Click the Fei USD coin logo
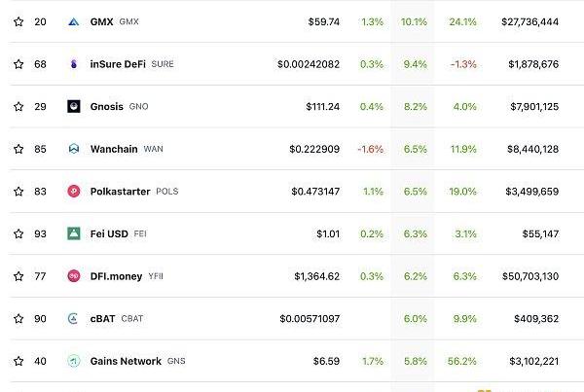Screen dimensions: 584x392 click(73, 233)
